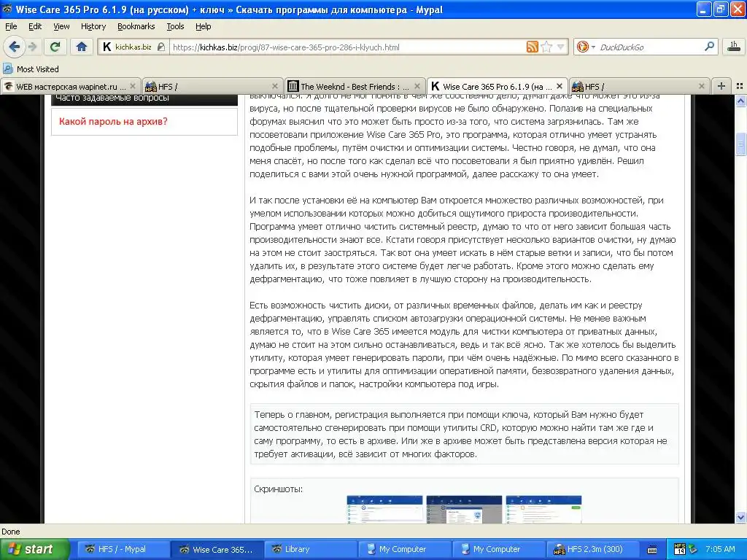
Task: Switch to the first HFS / tab
Action: click(x=212, y=86)
